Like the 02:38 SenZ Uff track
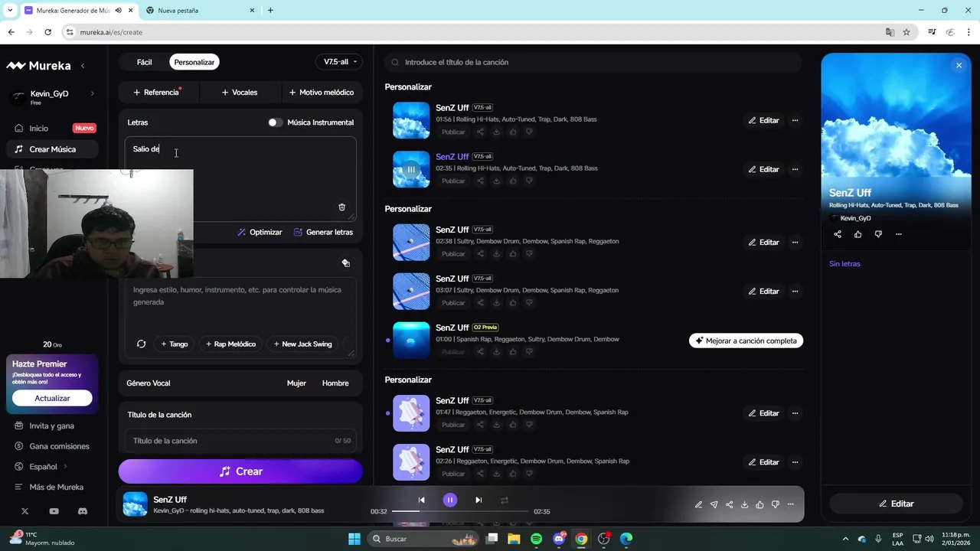Viewport: 980px width, 551px height. 512,253
